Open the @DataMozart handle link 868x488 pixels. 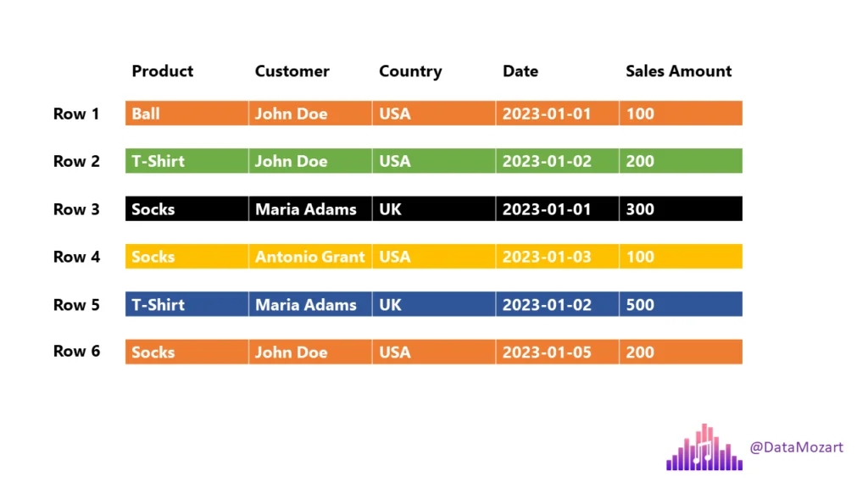point(796,447)
